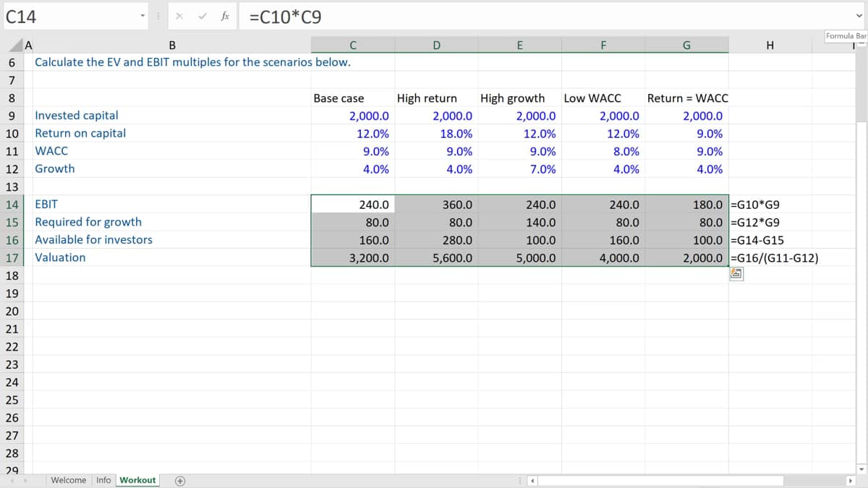Select column F header
This screenshot has height=488, width=868.
(x=603, y=46)
